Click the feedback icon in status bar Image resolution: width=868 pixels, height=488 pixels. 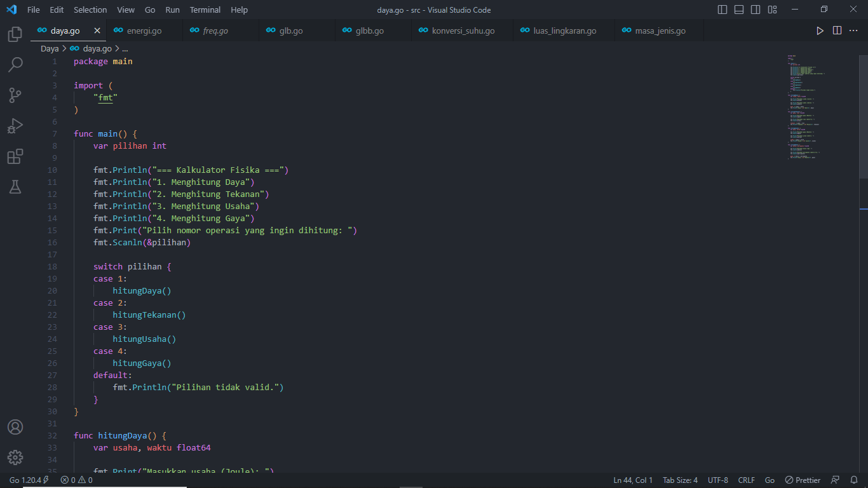(835, 480)
